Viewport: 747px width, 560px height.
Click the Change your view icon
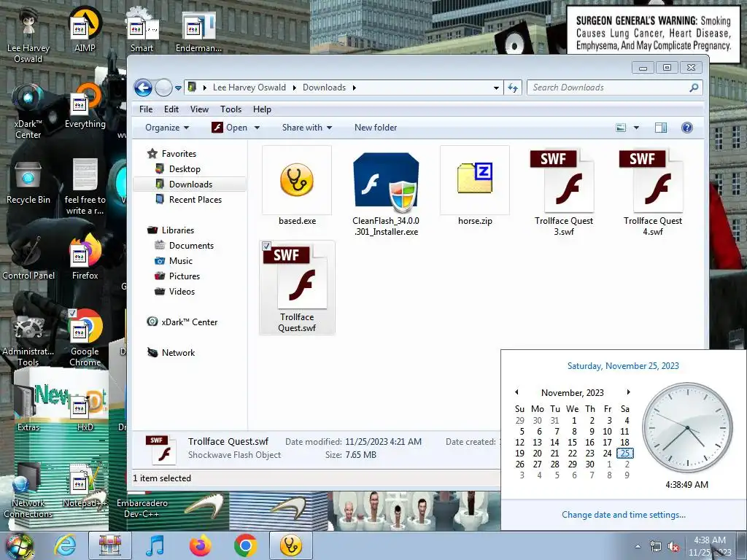621,128
